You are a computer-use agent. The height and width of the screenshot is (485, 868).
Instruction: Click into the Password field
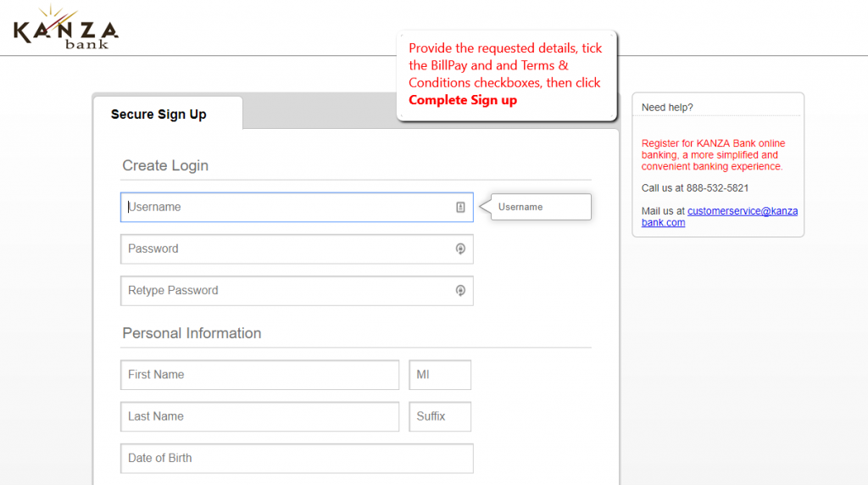pos(288,248)
